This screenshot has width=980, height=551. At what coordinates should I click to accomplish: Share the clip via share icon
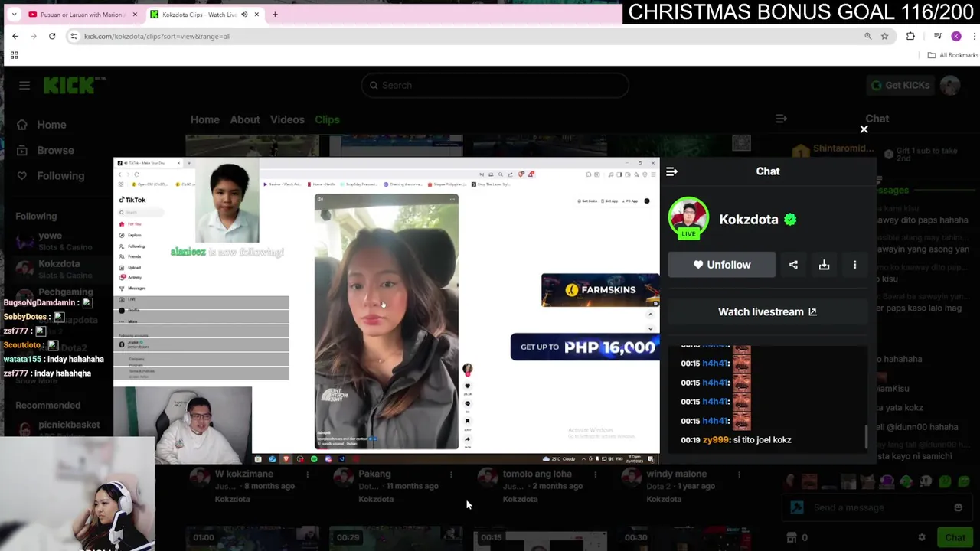tap(793, 265)
